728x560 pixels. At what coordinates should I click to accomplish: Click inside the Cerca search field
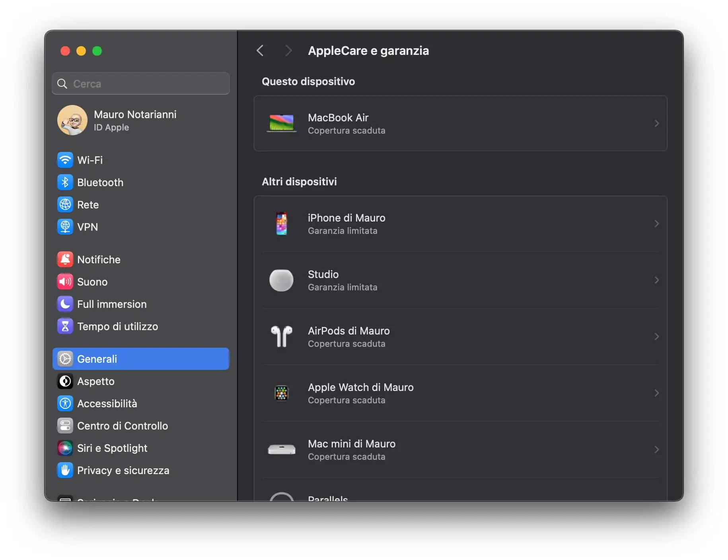click(x=140, y=84)
